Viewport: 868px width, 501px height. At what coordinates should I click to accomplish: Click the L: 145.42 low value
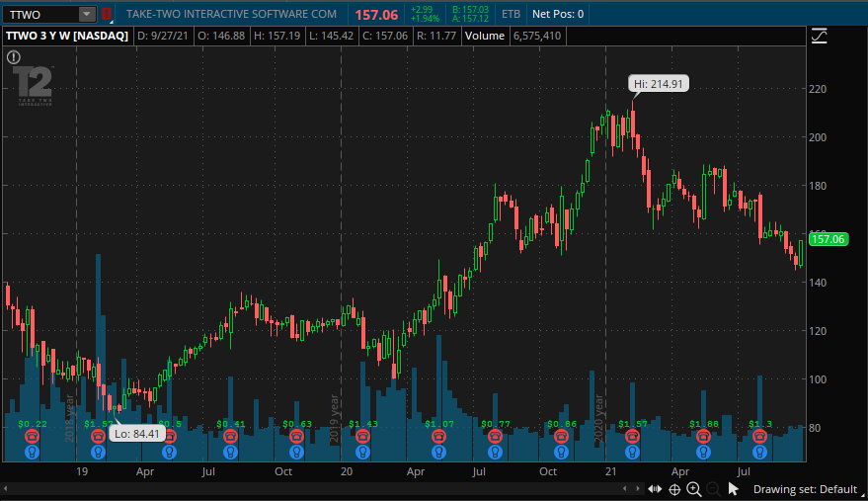coord(331,36)
